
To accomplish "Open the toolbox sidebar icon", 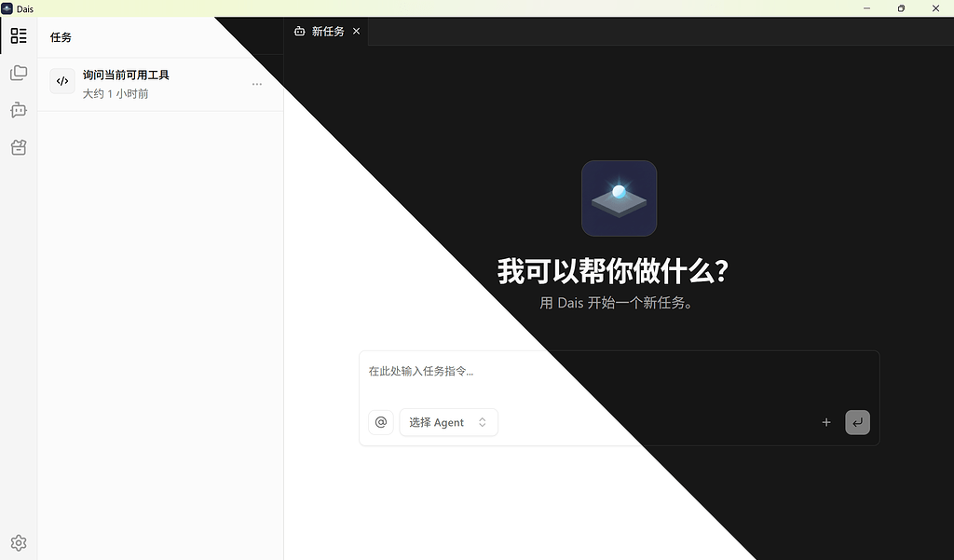I will (19, 147).
